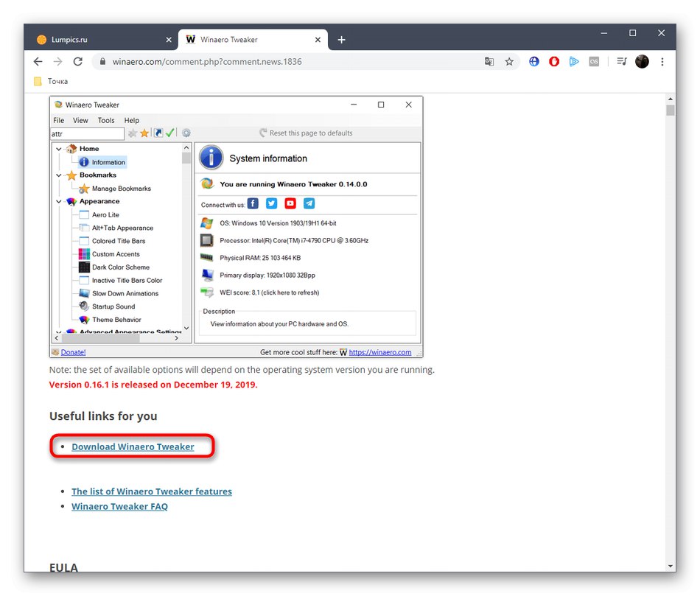Click the green checkmark toolbar icon
700x596 pixels.
click(x=169, y=133)
